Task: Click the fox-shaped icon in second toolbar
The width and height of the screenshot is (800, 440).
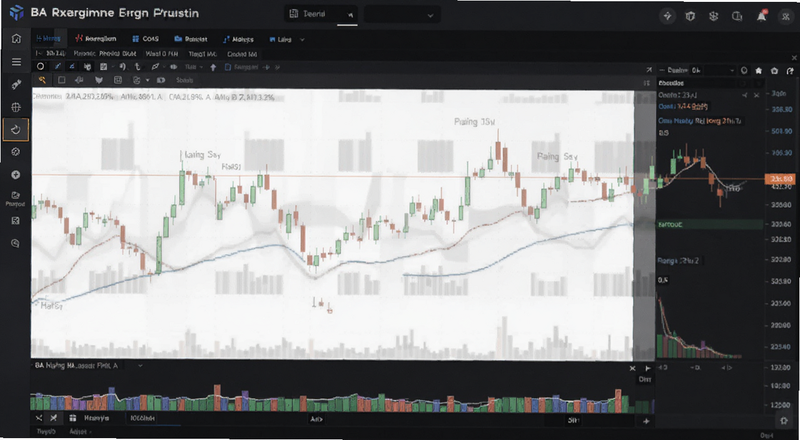Action: (99, 80)
